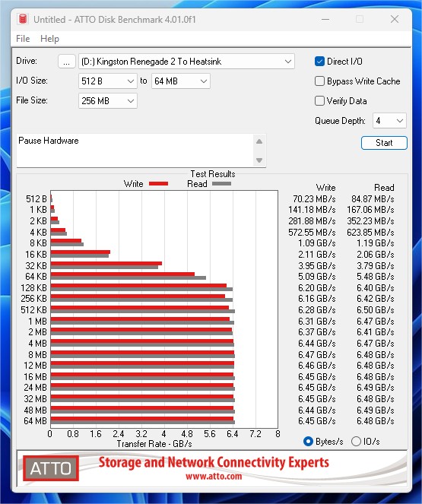Click into the Pause Hardware description box

pyautogui.click(x=135, y=151)
